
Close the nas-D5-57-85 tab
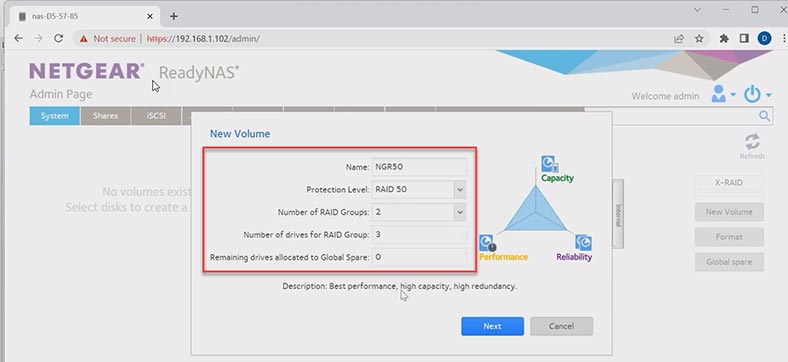pos(150,16)
